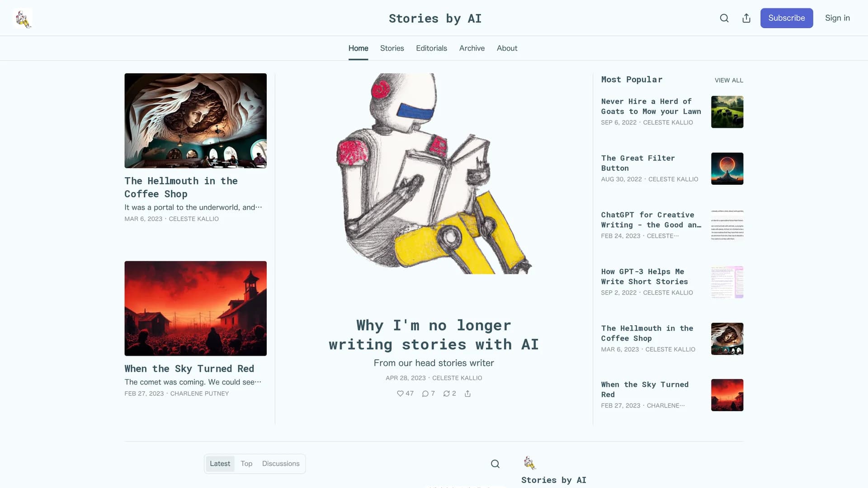Share the featured article via share icon
868x488 pixels.
point(467,394)
